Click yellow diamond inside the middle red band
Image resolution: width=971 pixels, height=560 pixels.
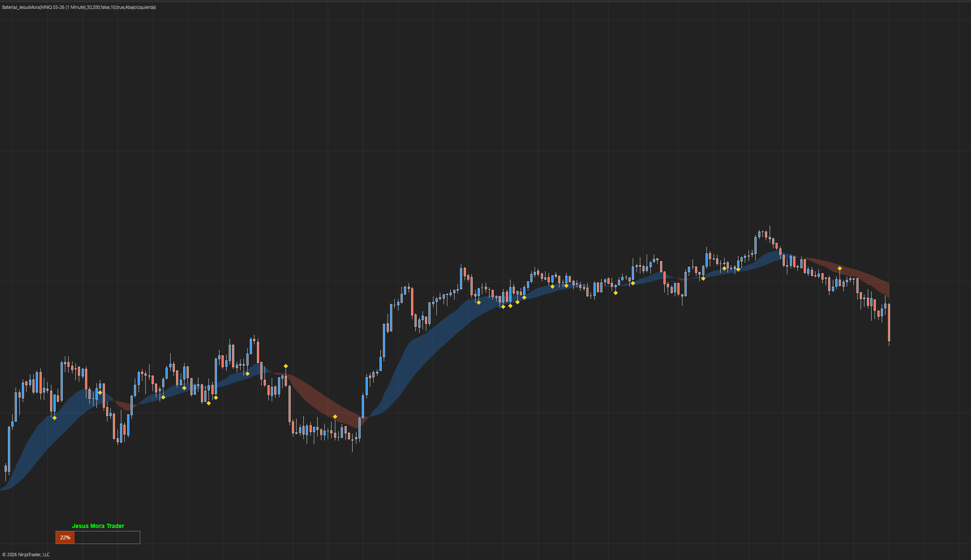point(335,416)
